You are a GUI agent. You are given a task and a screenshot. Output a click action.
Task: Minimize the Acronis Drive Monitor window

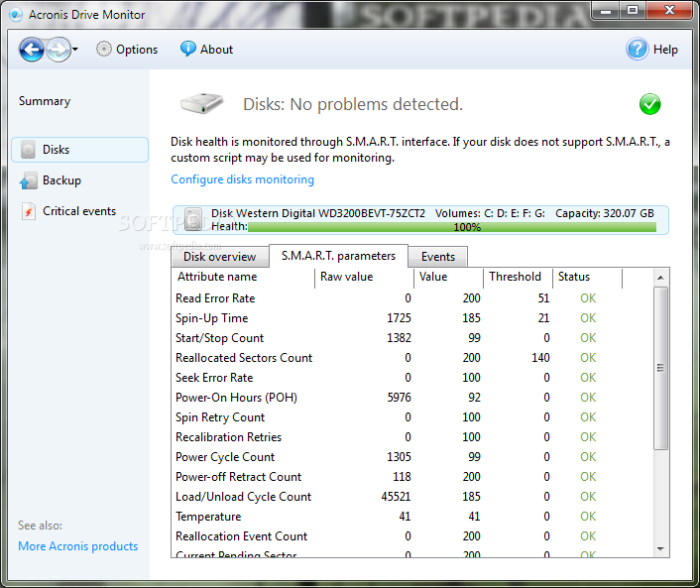pyautogui.click(x=606, y=11)
